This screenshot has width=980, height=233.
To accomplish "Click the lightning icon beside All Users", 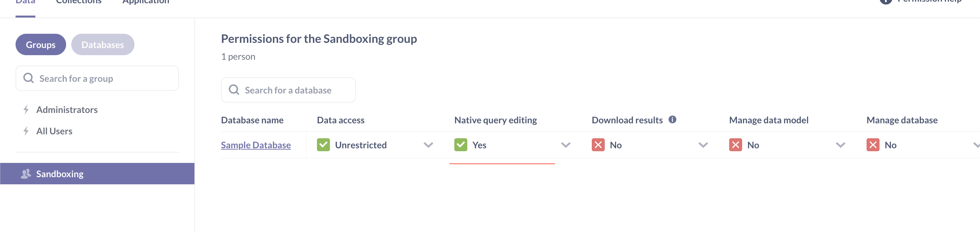I will coord(26,130).
